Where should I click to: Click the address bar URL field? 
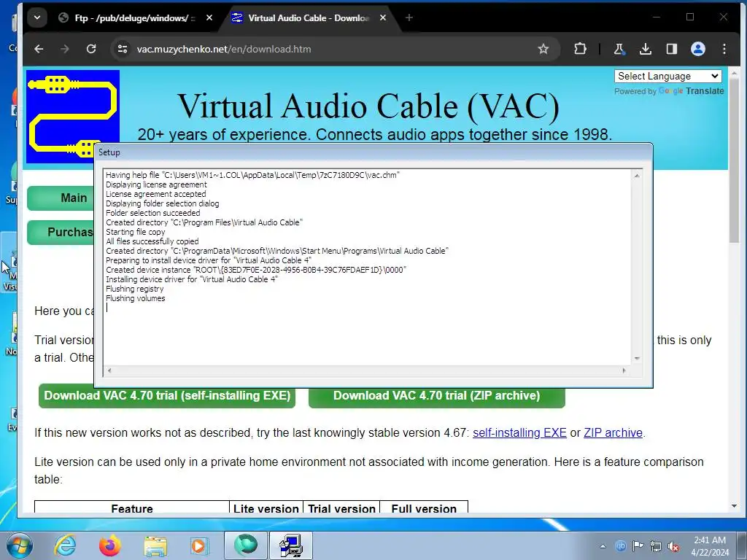click(x=333, y=49)
